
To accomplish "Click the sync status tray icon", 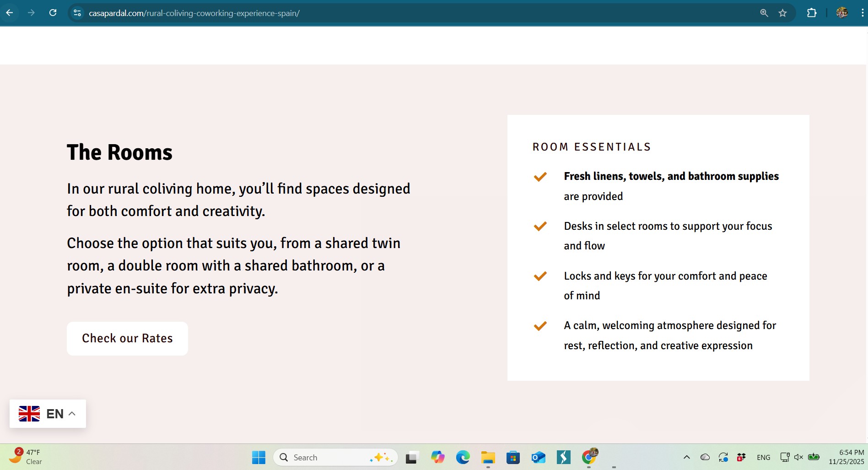I will (x=723, y=457).
